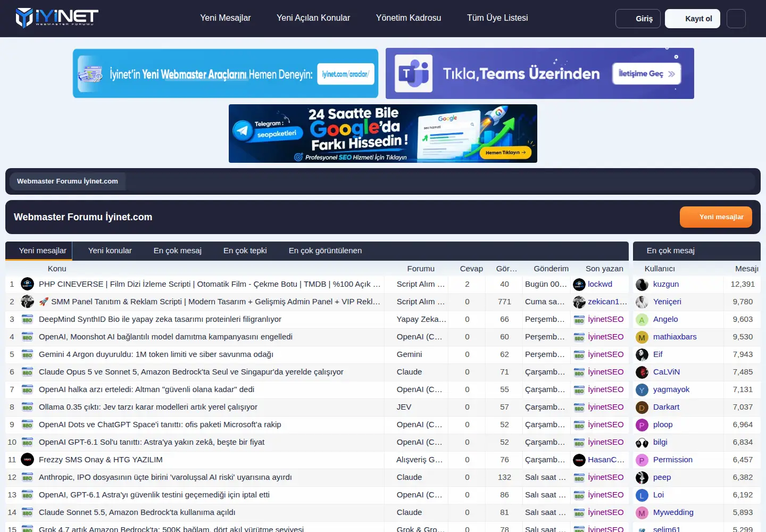Click the 24 Saatte Bile Google banner
This screenshot has height=532, width=766.
click(383, 134)
